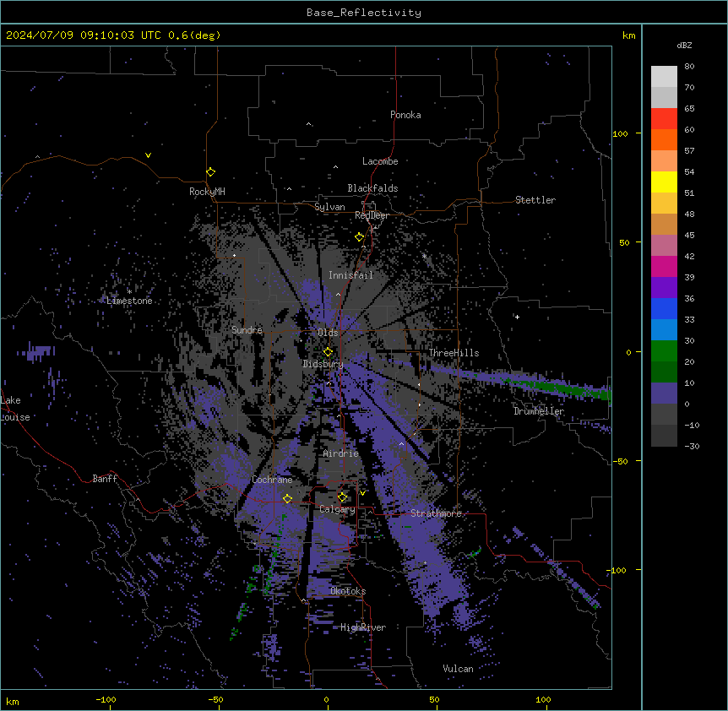This screenshot has height=711, width=728.
Task: Click the 0 tick on the bottom axis
Action: (x=326, y=699)
